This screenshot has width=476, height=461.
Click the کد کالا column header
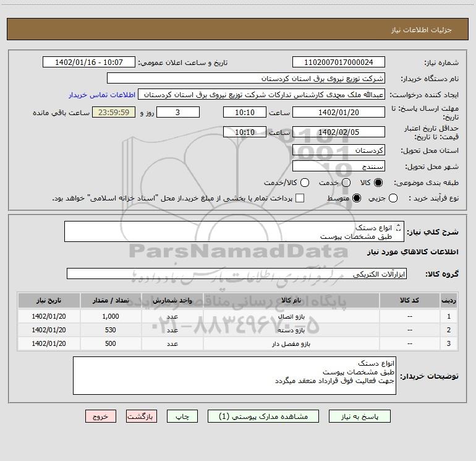point(409,300)
